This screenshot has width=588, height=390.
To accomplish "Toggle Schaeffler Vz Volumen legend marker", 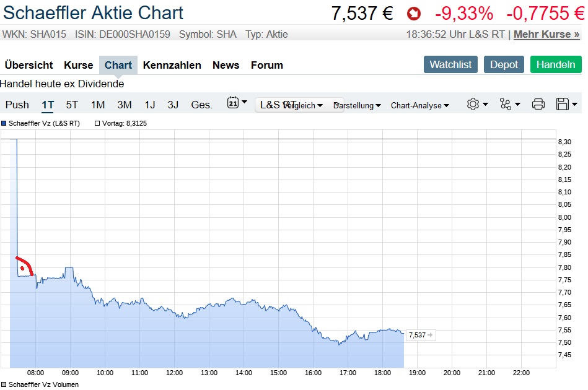I will tap(3, 384).
